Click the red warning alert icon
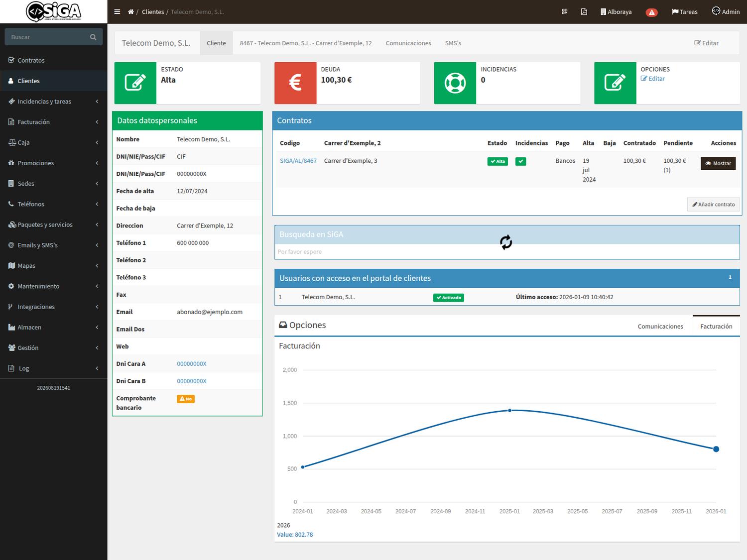 [x=651, y=12]
